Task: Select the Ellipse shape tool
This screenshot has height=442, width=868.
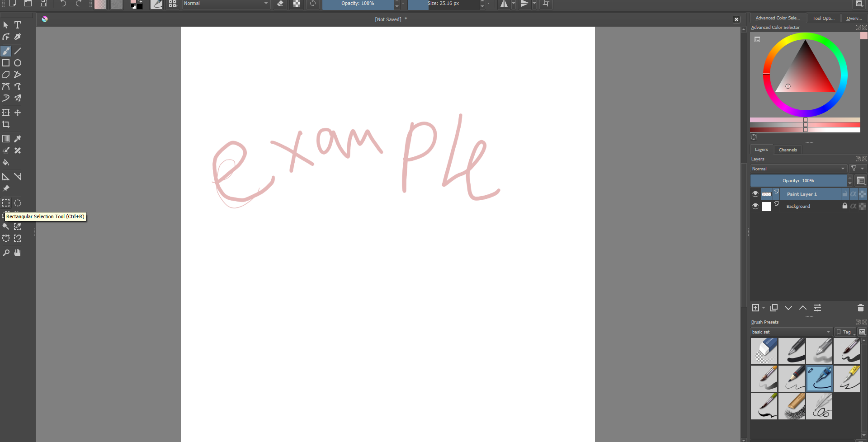Action: point(18,63)
